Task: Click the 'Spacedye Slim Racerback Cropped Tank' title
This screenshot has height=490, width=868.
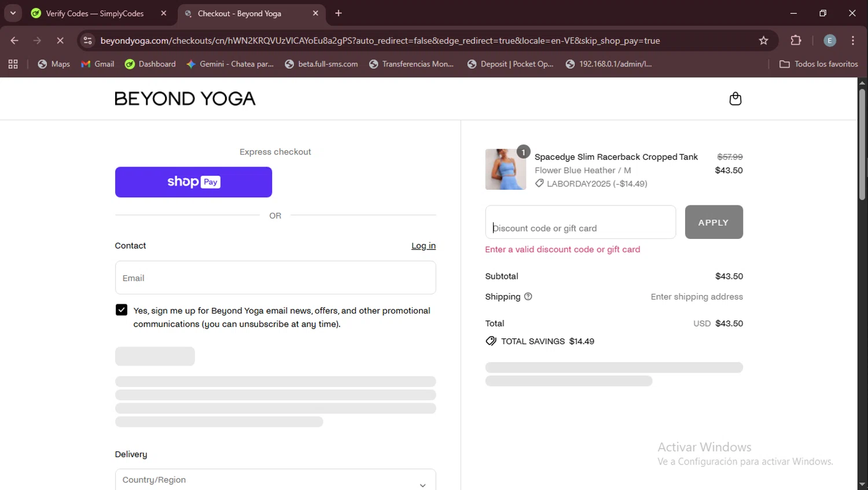Action: (616, 157)
